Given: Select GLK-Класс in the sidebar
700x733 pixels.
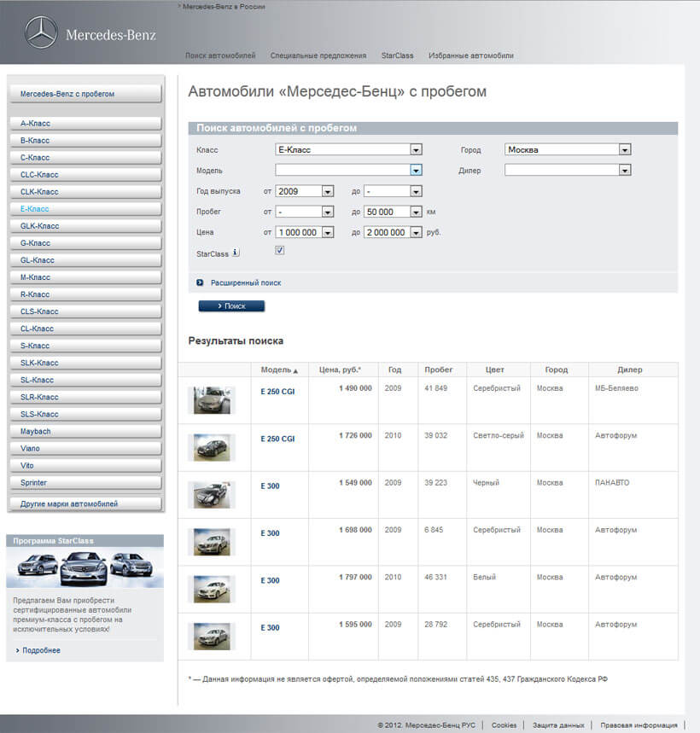Looking at the screenshot, I should 85,226.
